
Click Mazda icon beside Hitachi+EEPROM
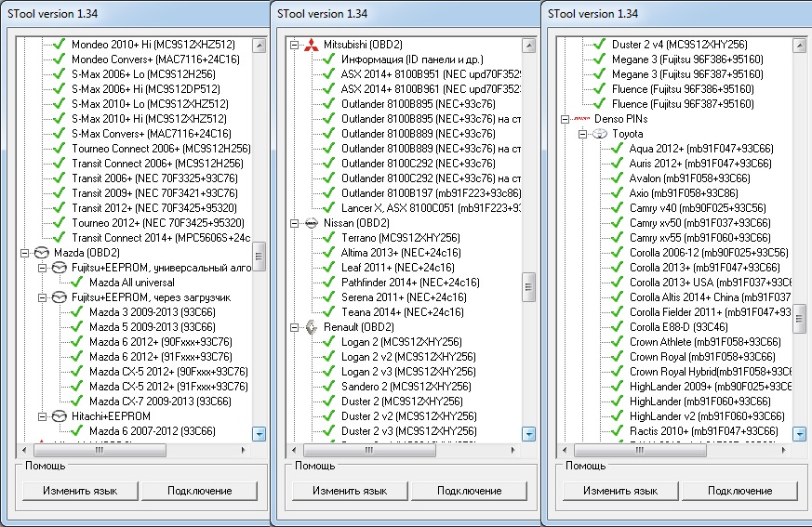(59, 416)
